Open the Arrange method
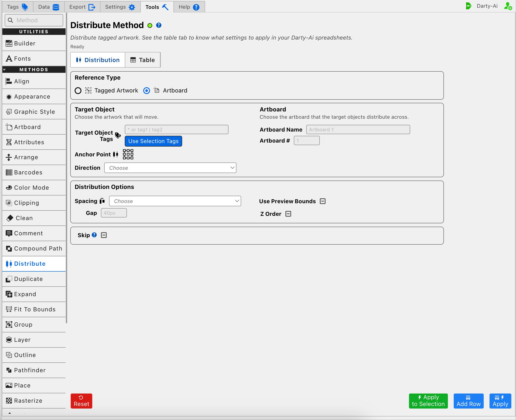The width and height of the screenshot is (516, 420). point(34,157)
